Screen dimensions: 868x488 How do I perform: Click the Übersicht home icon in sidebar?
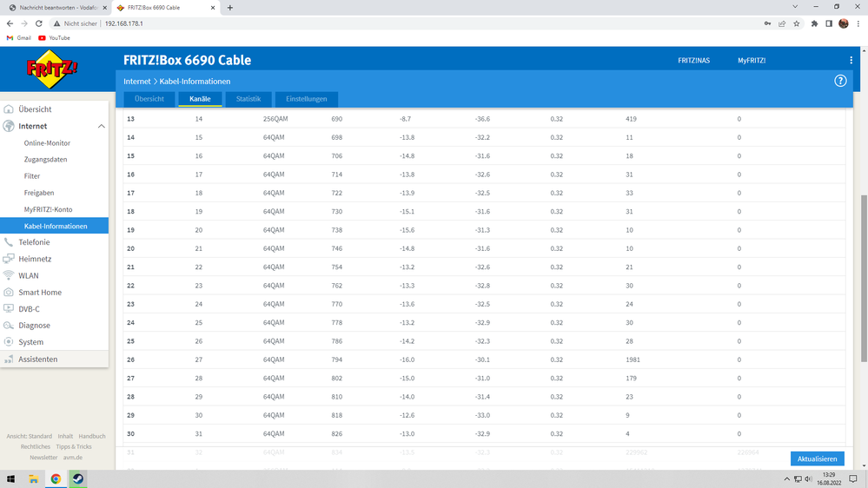9,109
